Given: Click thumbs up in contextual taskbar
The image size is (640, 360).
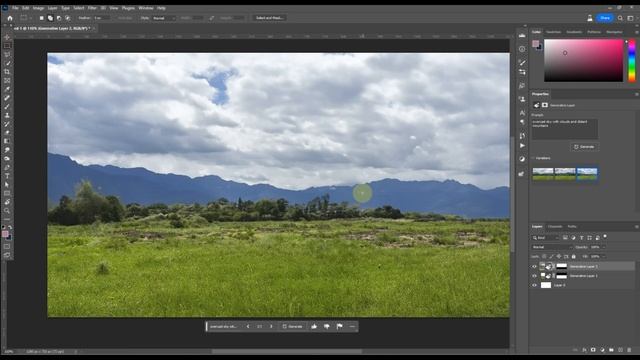Looking at the screenshot, I should [x=314, y=327].
